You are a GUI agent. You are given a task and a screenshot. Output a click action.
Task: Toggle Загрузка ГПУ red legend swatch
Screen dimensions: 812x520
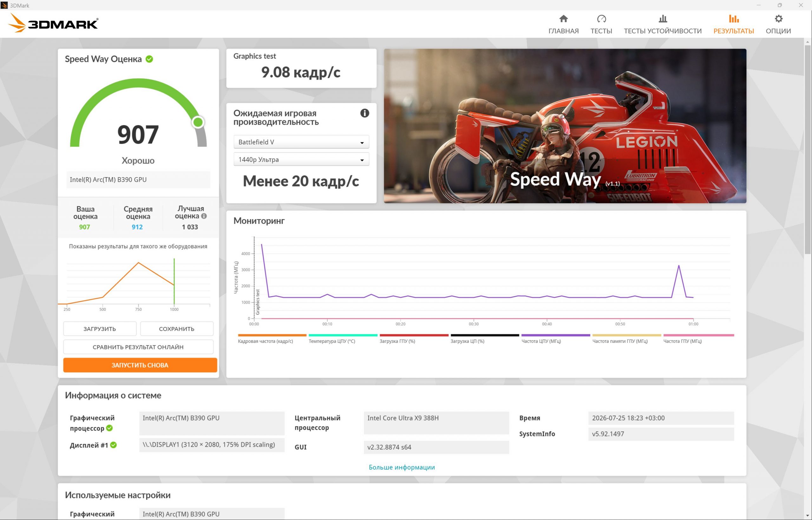pyautogui.click(x=414, y=335)
